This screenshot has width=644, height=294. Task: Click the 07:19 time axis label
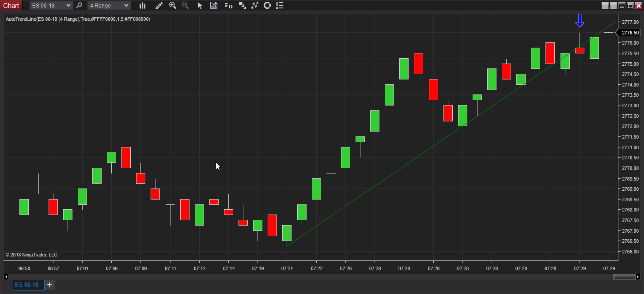click(258, 268)
